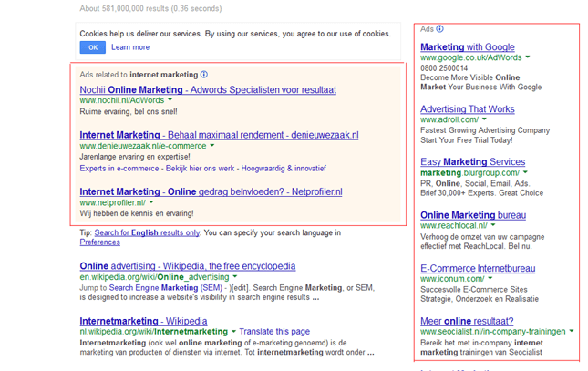Open 'Easy Marketing Services' sidebar ad
This screenshot has width=588, height=371.
472,161
